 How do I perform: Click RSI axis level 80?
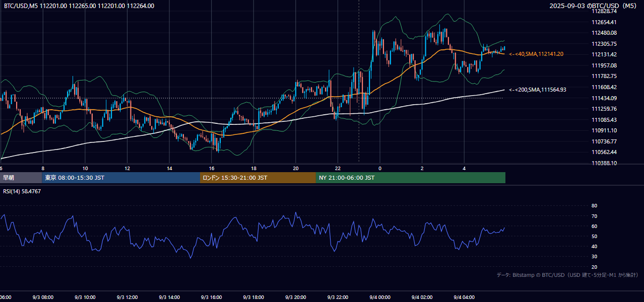(x=594, y=206)
